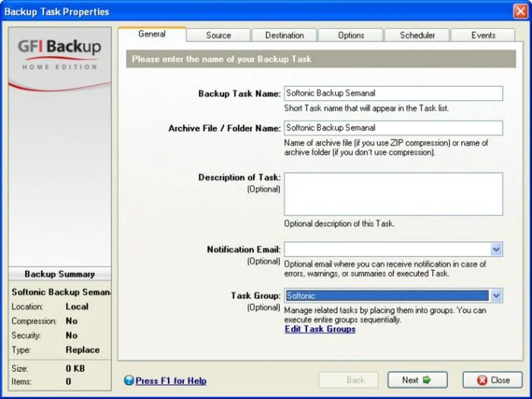Open the Scheduler tab
532x399 pixels.
(417, 35)
